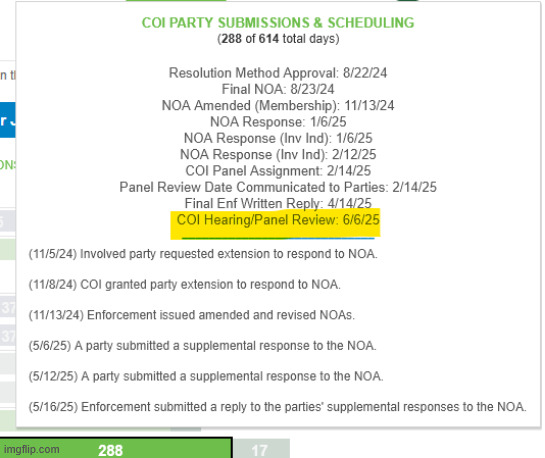The image size is (545, 458).
Task: Click the 11/8/24 COI granted extension note
Action: coord(185,285)
